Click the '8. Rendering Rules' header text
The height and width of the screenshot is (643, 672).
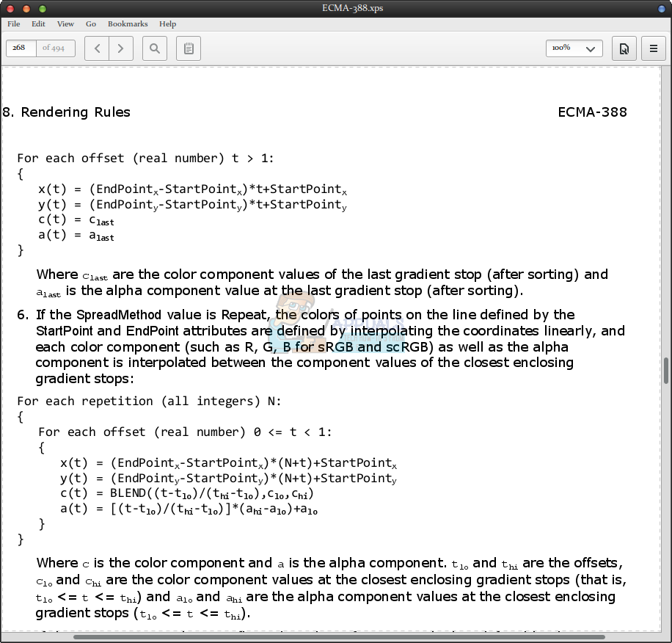point(66,112)
